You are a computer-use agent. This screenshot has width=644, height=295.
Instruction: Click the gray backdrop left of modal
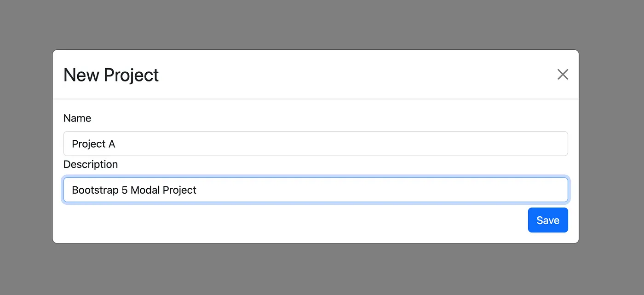(x=26, y=147)
